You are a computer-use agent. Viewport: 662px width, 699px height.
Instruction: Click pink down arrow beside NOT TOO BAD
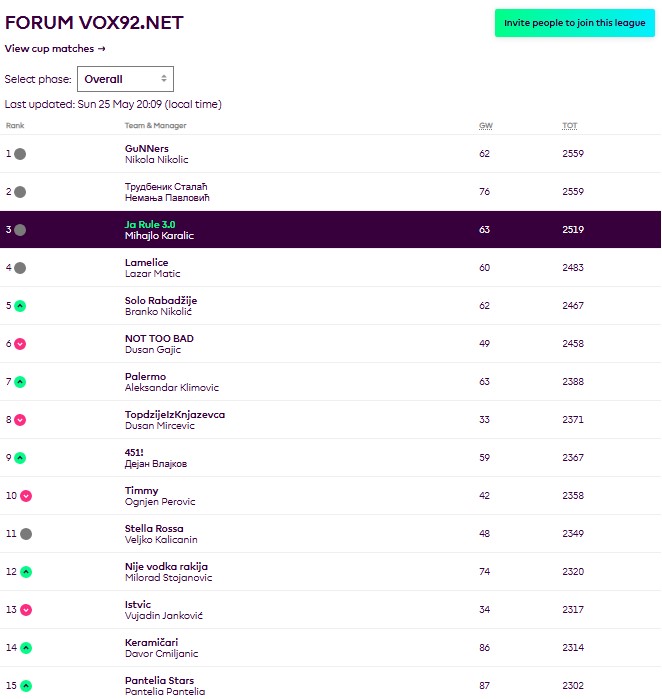[20, 344]
